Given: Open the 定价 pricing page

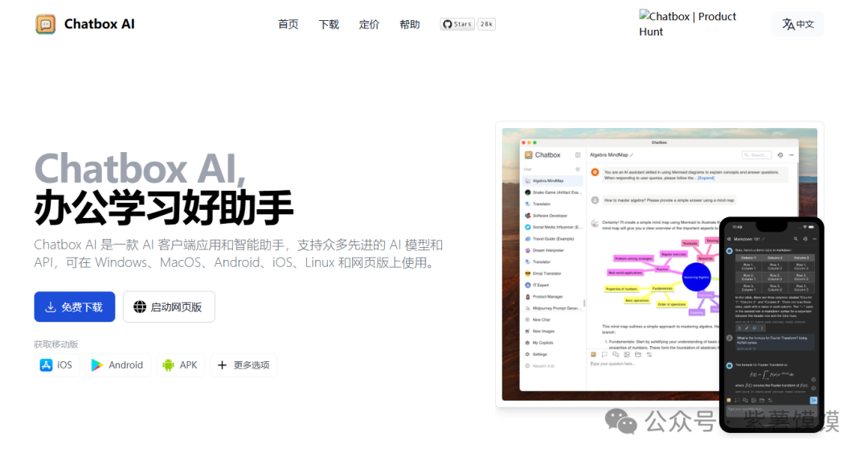Looking at the screenshot, I should [369, 24].
